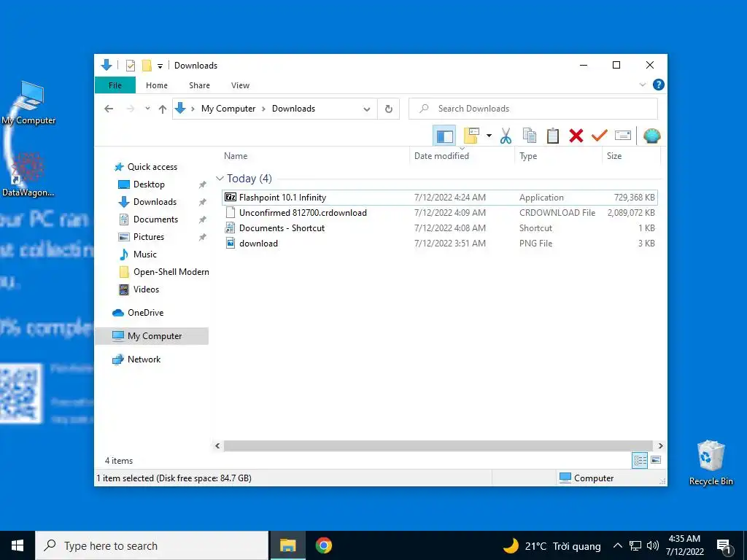
Task: Select Quick access in the navigation pane
Action: tap(152, 167)
